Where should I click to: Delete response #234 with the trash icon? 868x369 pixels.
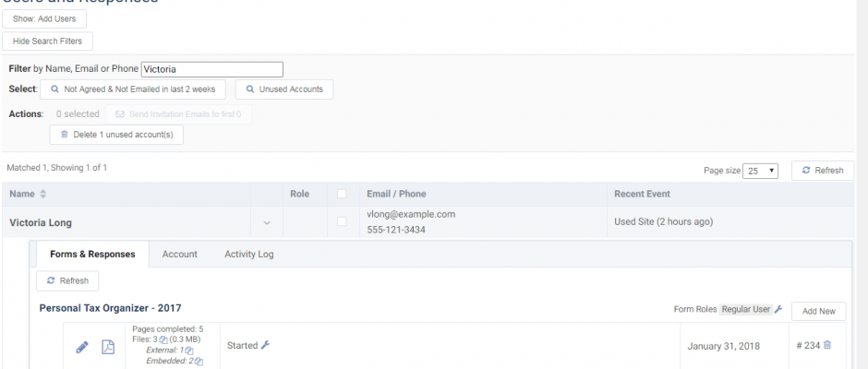827,345
